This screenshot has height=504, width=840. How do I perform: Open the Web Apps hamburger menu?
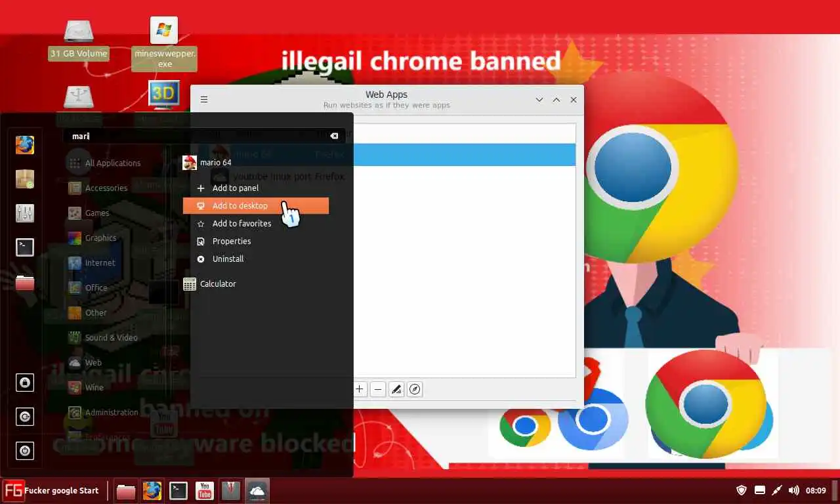204,100
